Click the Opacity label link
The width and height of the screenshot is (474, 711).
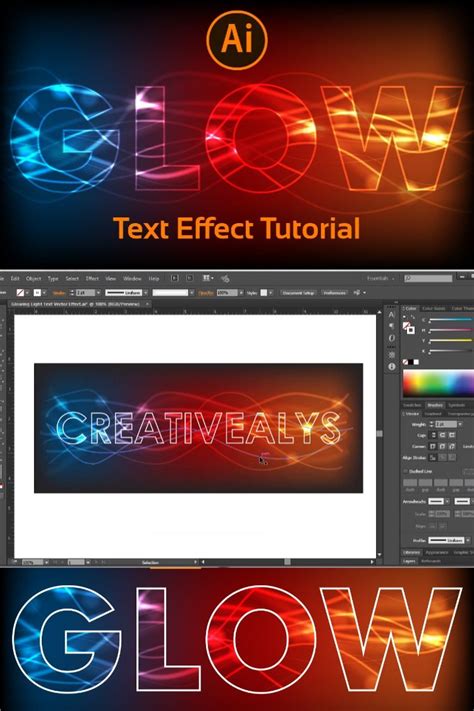coord(206,293)
